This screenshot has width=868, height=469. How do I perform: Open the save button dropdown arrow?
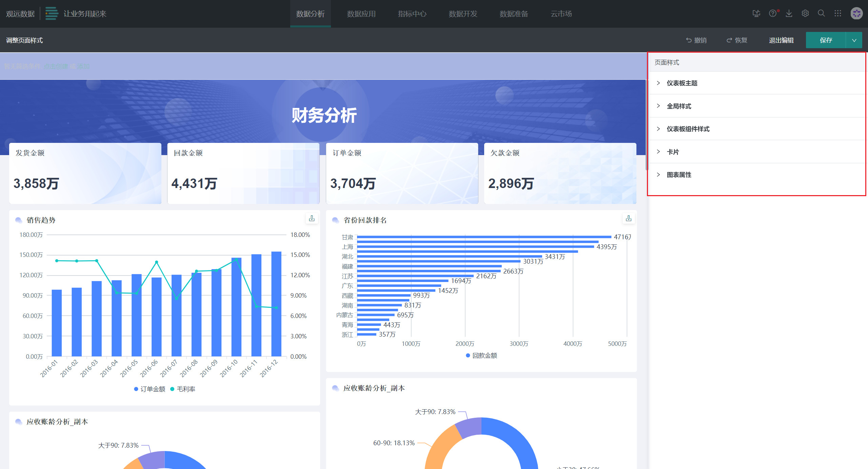854,40
